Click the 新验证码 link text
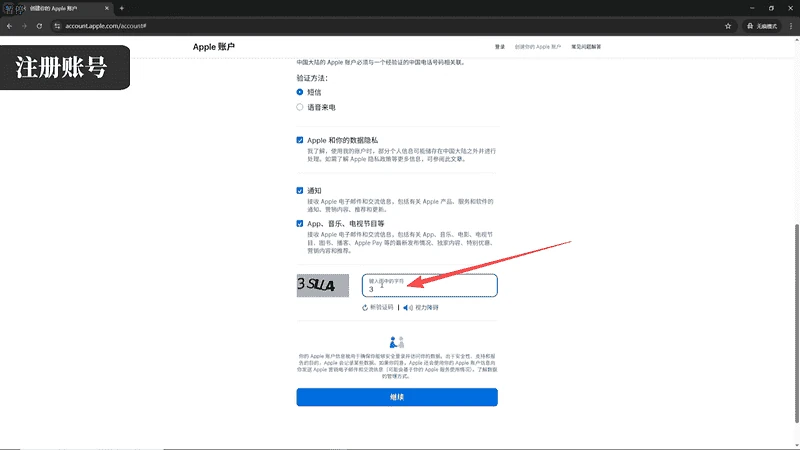The height and width of the screenshot is (450, 800). click(382, 308)
